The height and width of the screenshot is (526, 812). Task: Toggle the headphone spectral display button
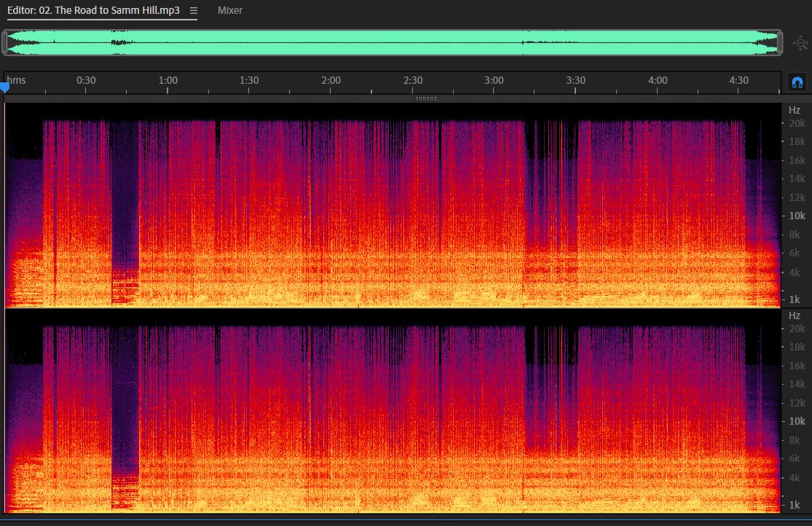click(797, 82)
